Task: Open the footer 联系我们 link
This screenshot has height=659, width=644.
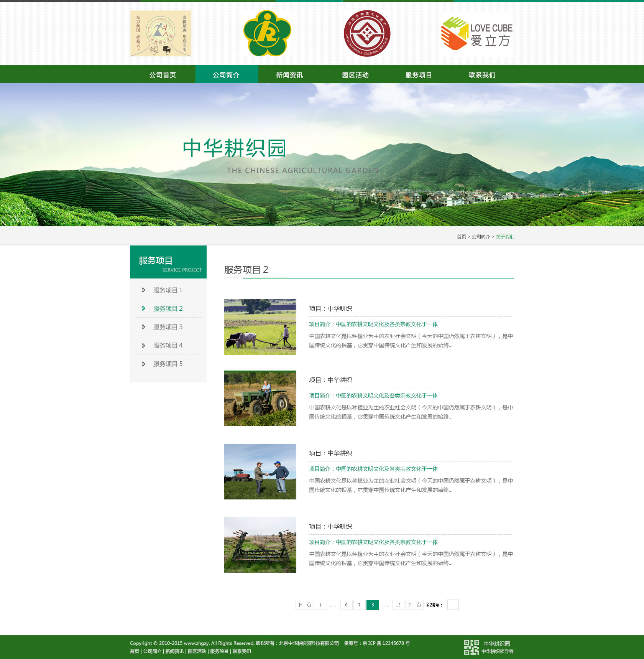Action: click(x=242, y=651)
